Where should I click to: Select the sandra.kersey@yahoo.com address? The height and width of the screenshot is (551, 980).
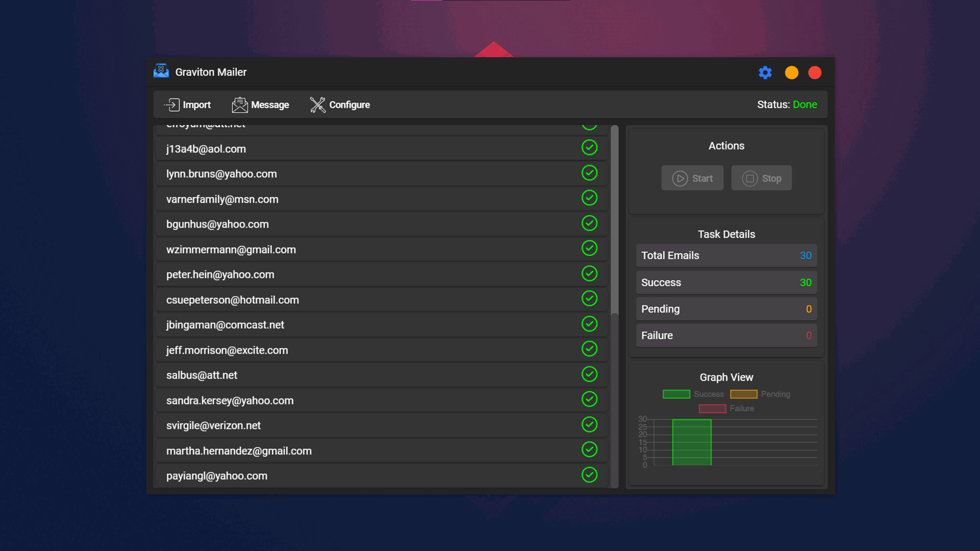click(x=230, y=400)
